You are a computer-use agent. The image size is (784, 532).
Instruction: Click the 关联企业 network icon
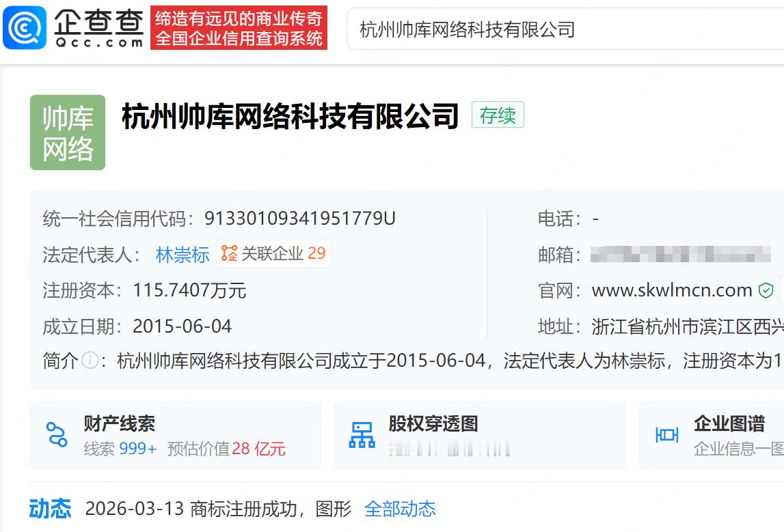pos(229,253)
